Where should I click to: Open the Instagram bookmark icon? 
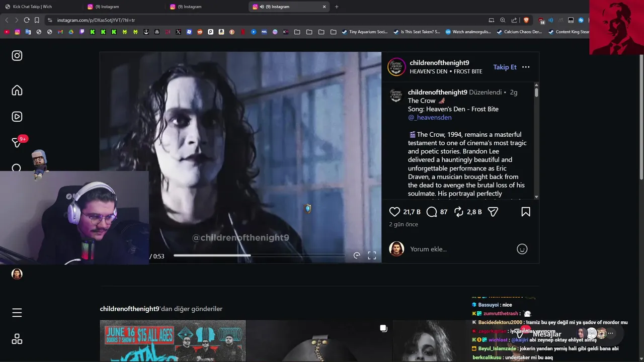17,32
